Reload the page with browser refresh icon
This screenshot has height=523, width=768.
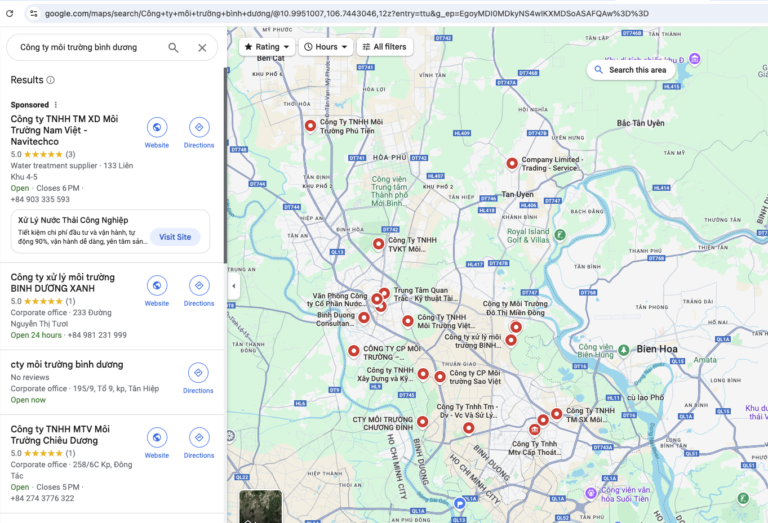point(9,13)
